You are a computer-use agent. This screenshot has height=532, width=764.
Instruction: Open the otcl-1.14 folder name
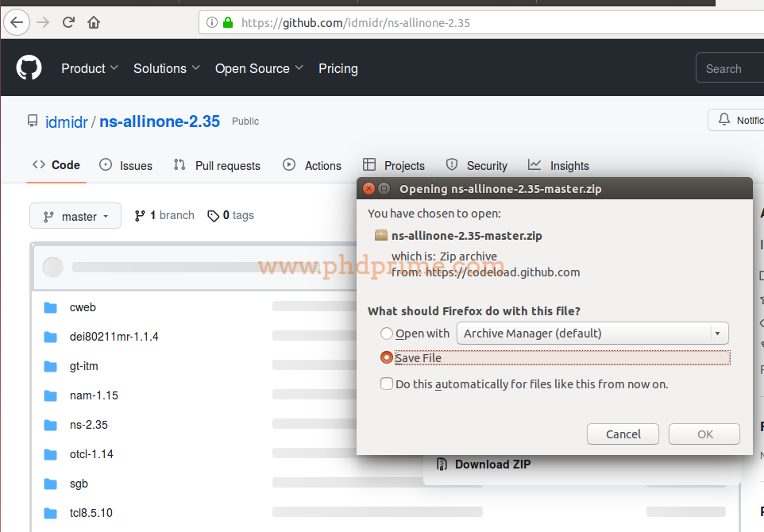pyautogui.click(x=91, y=454)
